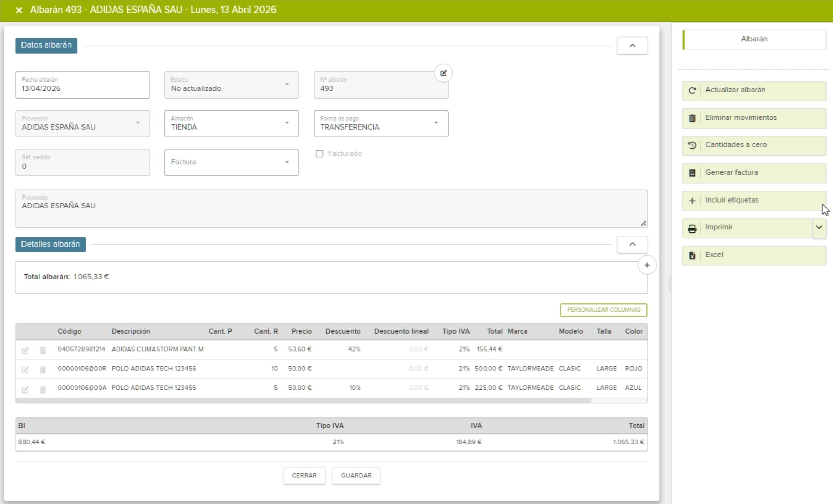This screenshot has height=504, width=833.
Task: Edit the ADIDAS CLIMASTORM PANT M row
Action: point(25,350)
